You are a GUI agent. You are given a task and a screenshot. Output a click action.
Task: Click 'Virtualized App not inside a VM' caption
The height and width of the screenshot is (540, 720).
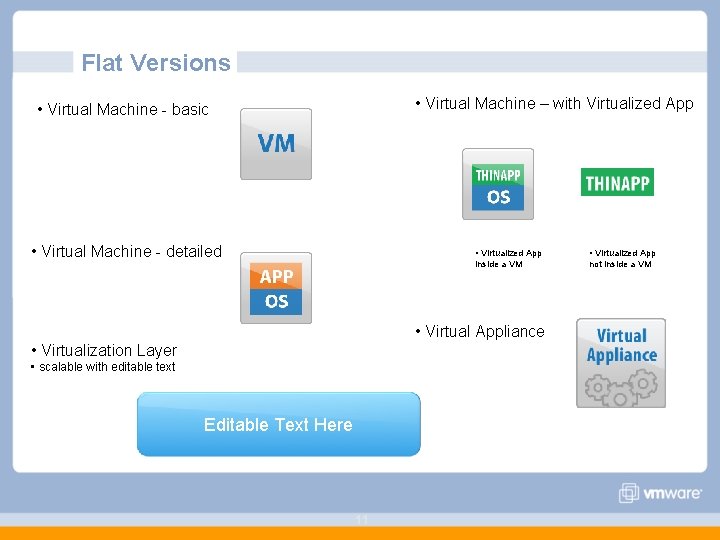622,259
